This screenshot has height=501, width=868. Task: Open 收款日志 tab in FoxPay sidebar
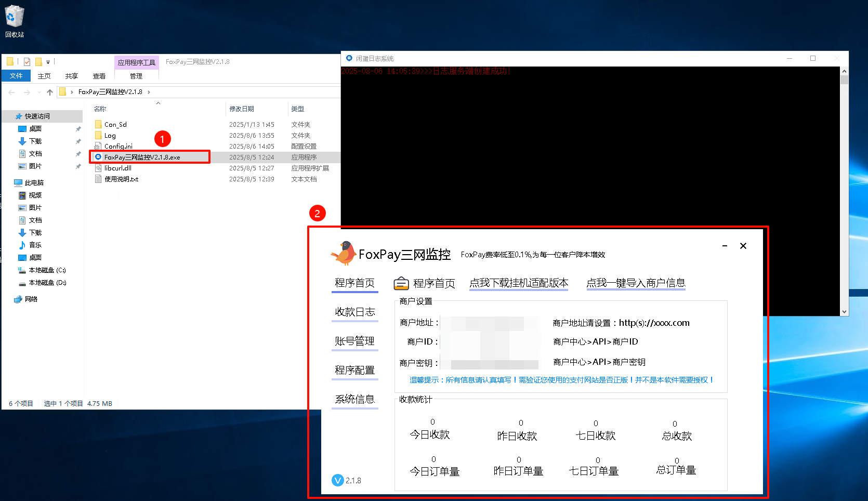click(x=354, y=312)
